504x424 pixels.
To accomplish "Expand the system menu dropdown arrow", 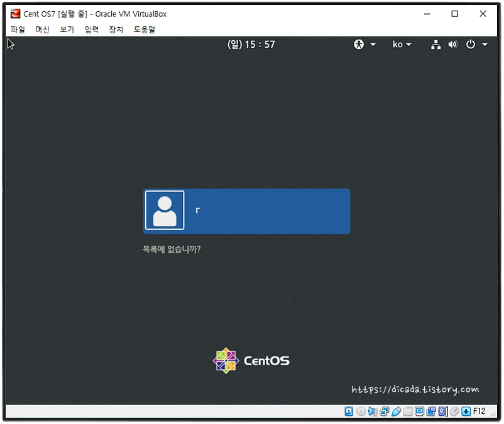I will pos(485,45).
